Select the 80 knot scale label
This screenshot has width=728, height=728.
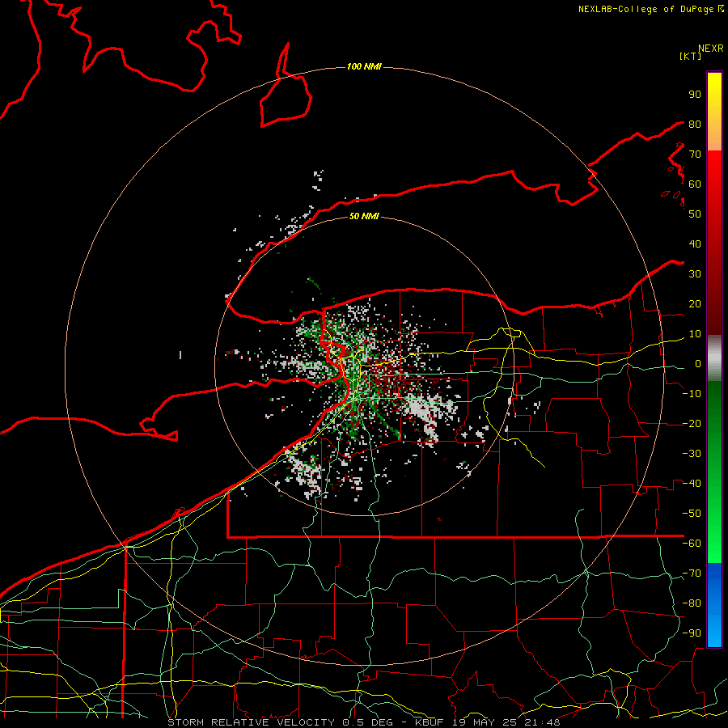[695, 125]
